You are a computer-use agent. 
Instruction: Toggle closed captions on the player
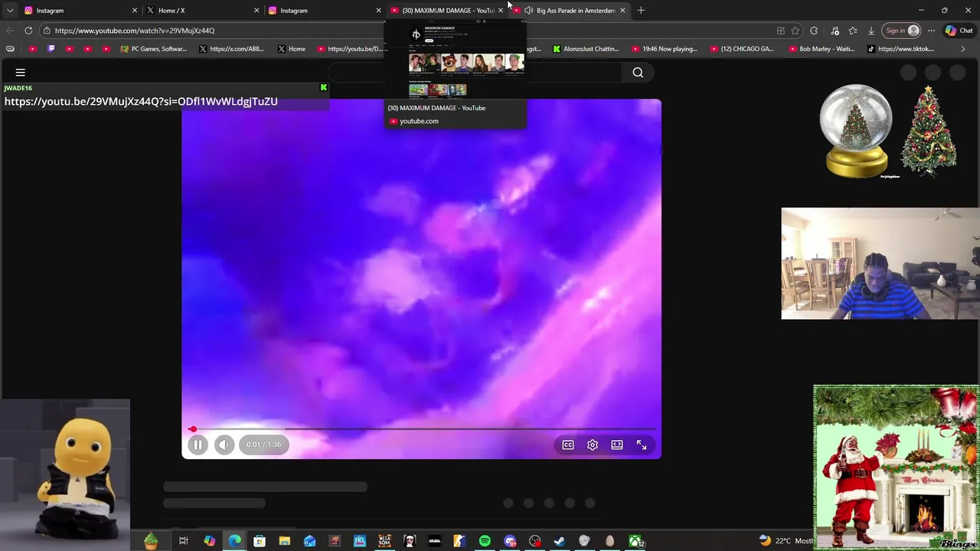pyautogui.click(x=568, y=445)
